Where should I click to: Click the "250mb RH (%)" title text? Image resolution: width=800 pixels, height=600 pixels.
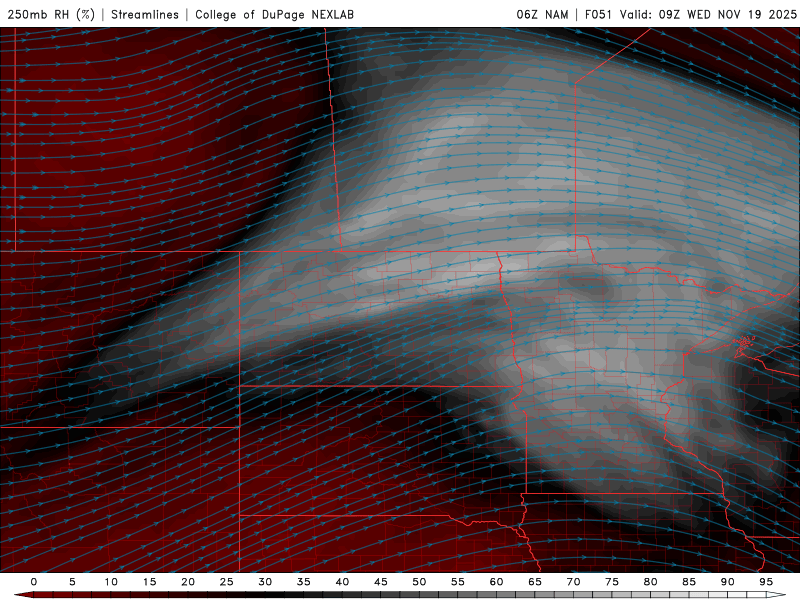click(x=51, y=14)
